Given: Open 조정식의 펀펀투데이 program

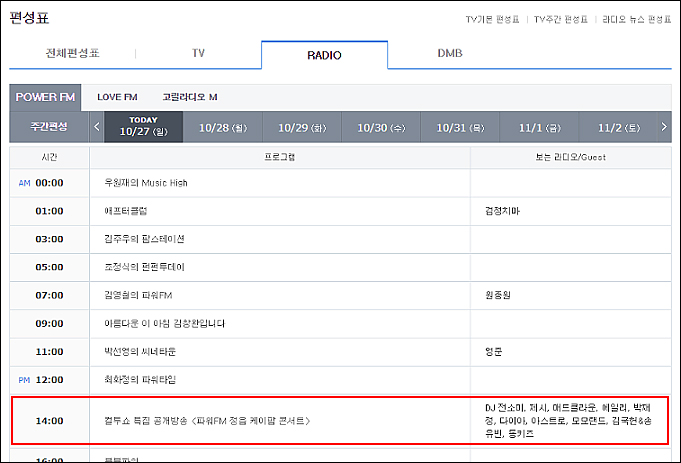Looking at the screenshot, I should point(144,267).
